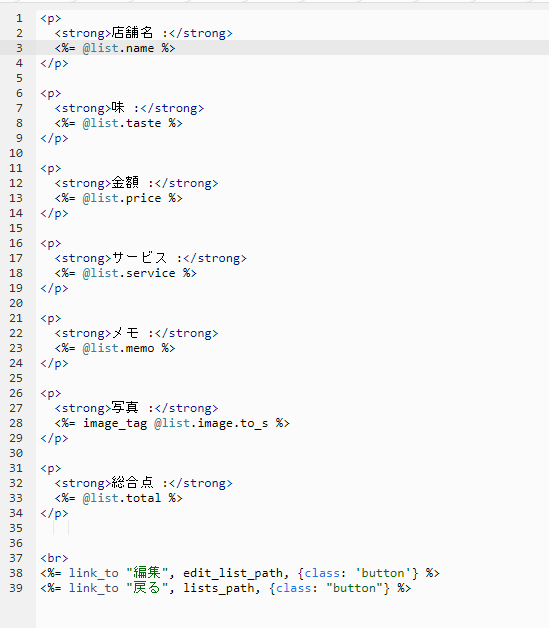Click the closing </p> on line 34

click(x=54, y=513)
